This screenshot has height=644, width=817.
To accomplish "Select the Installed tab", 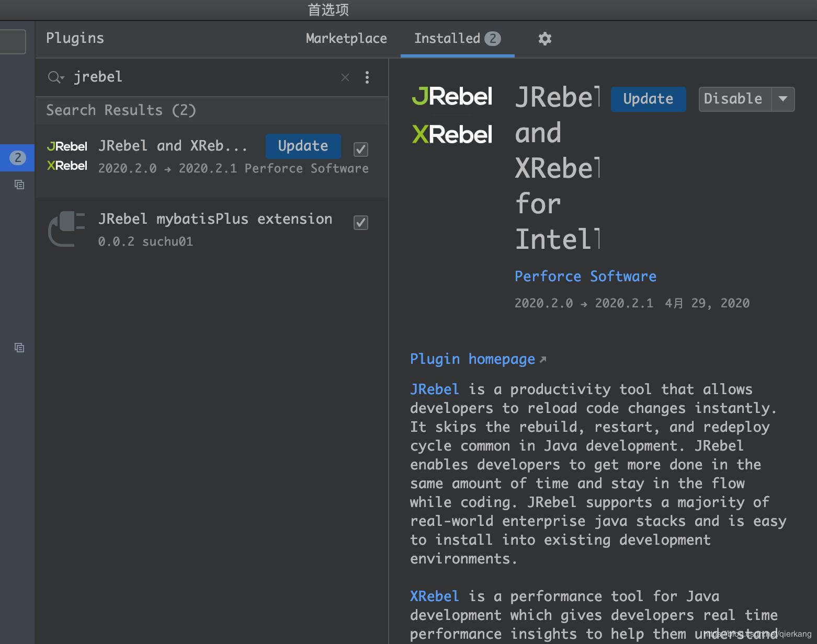I will (448, 38).
